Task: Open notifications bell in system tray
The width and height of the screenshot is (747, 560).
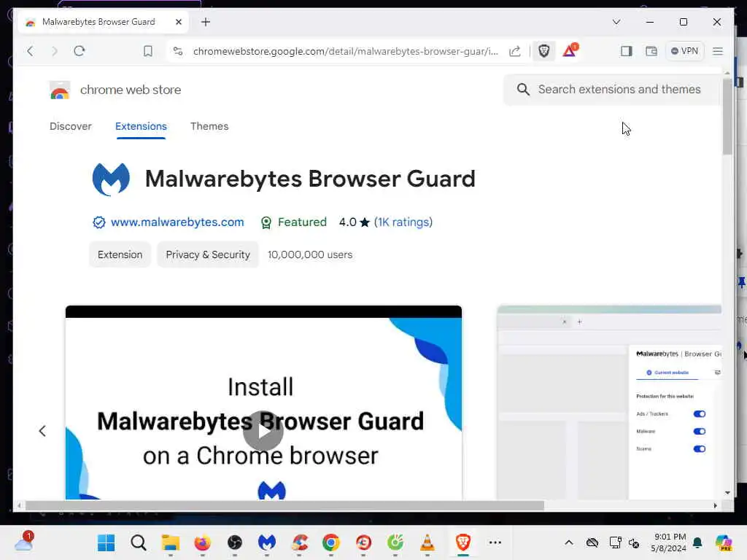Action: (698, 542)
